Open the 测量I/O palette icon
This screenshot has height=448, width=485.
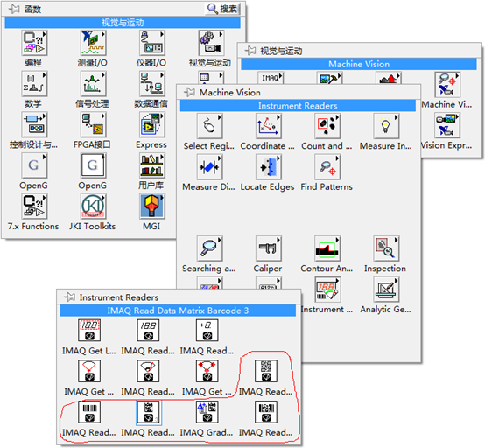[93, 43]
